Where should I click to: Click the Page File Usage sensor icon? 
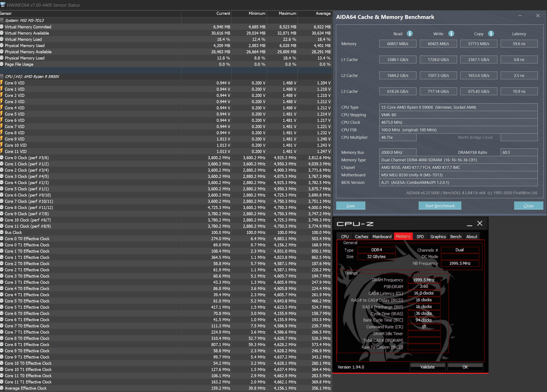pyautogui.click(x=2, y=64)
